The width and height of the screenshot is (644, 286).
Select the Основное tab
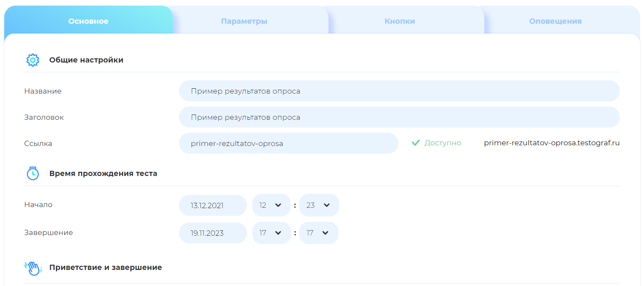(88, 21)
